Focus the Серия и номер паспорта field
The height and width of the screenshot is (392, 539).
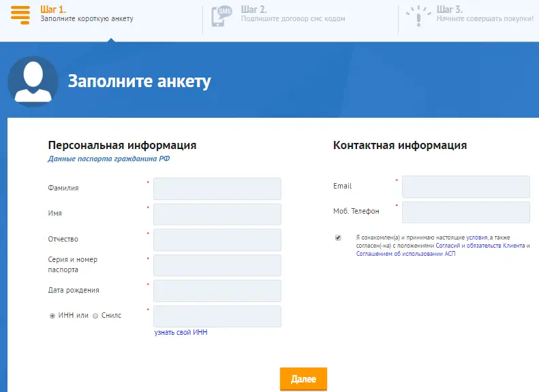[x=217, y=265]
